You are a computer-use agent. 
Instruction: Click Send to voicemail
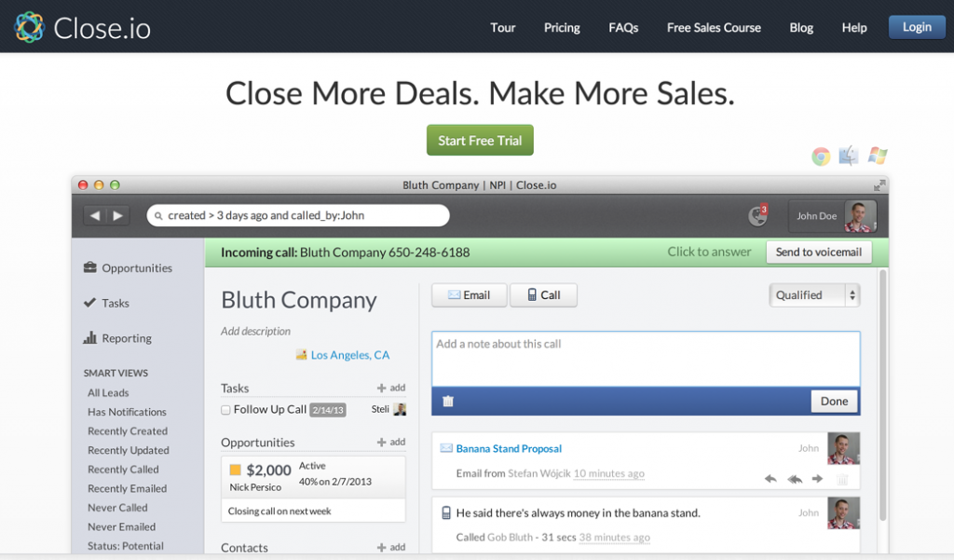(x=818, y=252)
